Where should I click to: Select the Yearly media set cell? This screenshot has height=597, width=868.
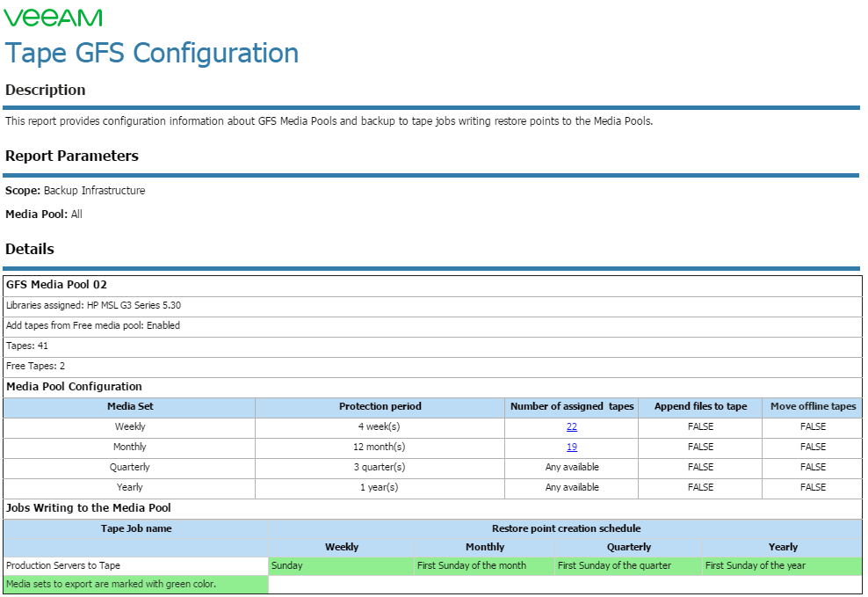coord(129,489)
